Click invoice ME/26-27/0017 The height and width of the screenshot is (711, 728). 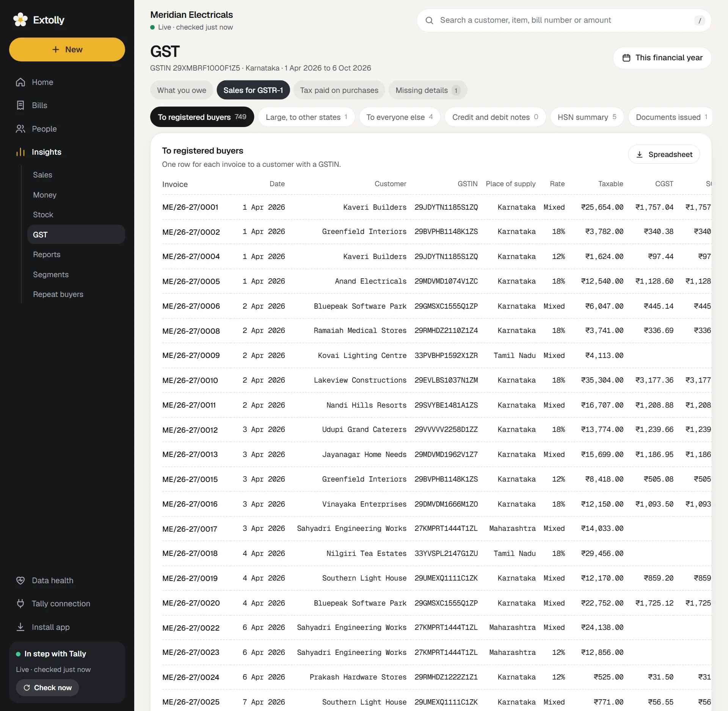click(190, 529)
